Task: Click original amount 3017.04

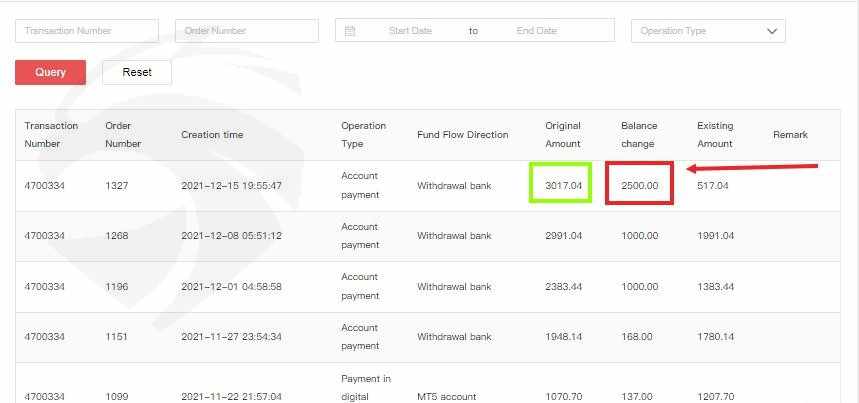Action: tap(563, 186)
